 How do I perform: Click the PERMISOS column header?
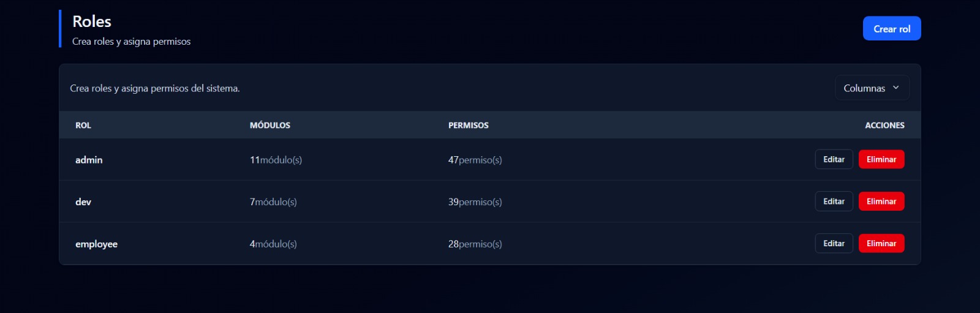[469, 125]
